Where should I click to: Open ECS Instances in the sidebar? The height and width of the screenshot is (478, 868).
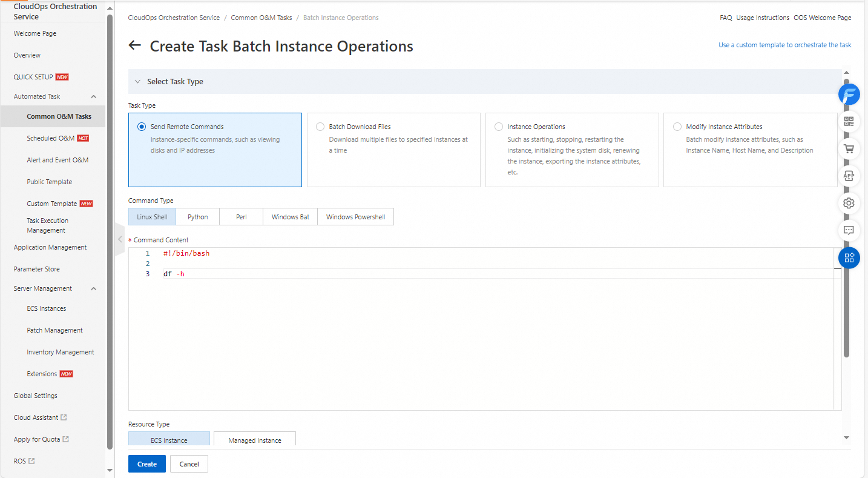(47, 308)
